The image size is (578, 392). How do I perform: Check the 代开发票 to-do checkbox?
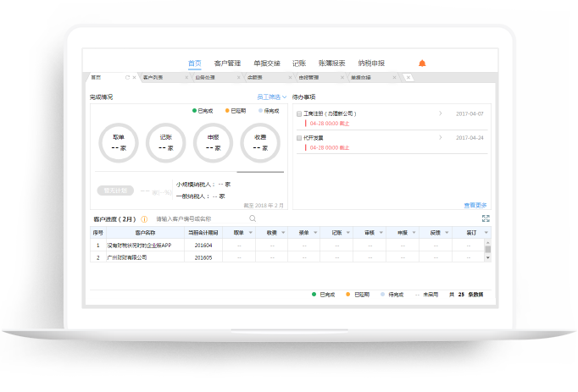pos(299,137)
